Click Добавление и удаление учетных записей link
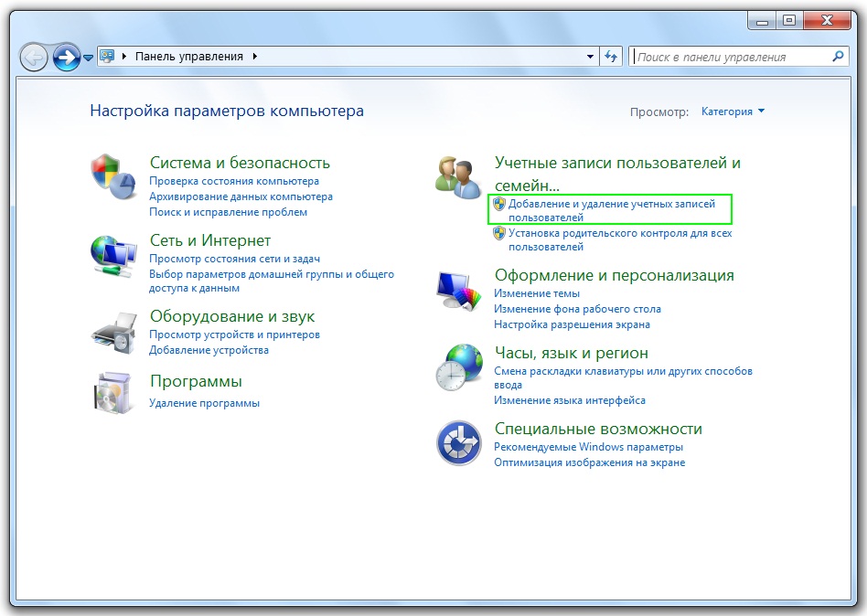The image size is (867, 616). [612, 210]
